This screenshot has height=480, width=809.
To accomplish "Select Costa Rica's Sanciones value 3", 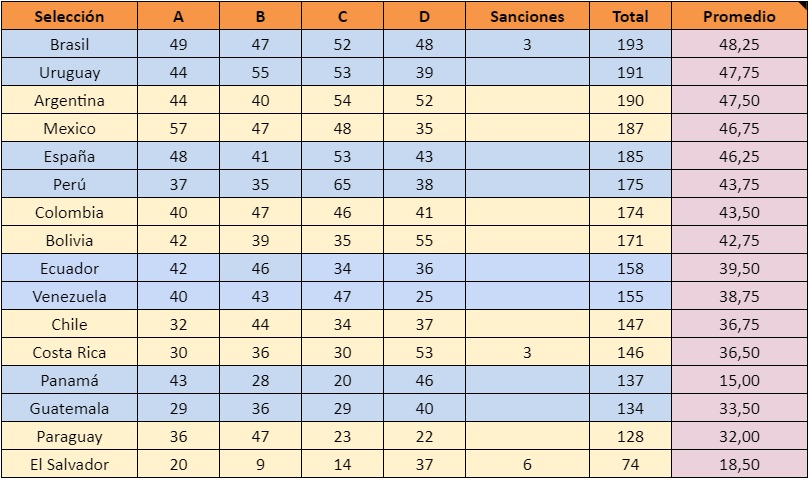I will coord(527,353).
